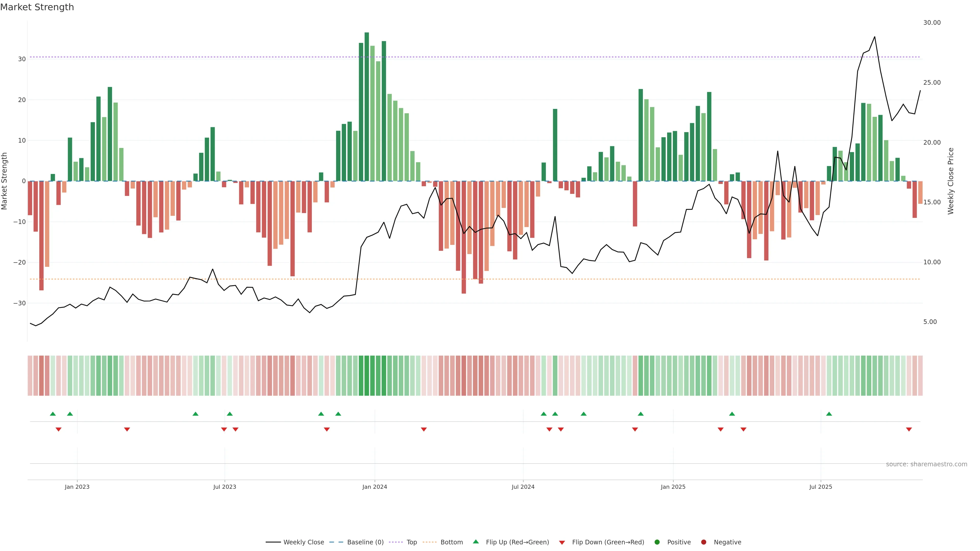Click the tallest green bar near Jan 2024
Viewport: 980px width, 551px height.
coord(367,106)
